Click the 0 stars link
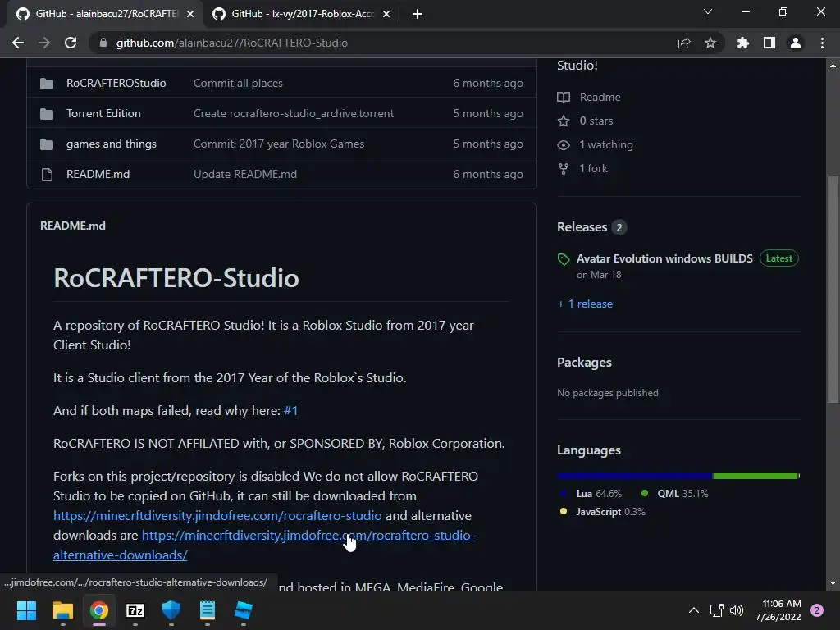The height and width of the screenshot is (630, 840). pyautogui.click(x=596, y=121)
